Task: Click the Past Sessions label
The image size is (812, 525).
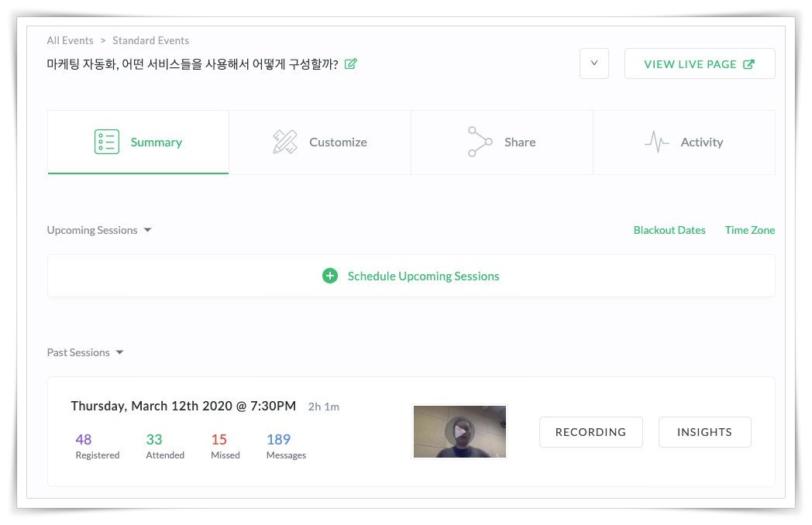Action: click(x=78, y=352)
